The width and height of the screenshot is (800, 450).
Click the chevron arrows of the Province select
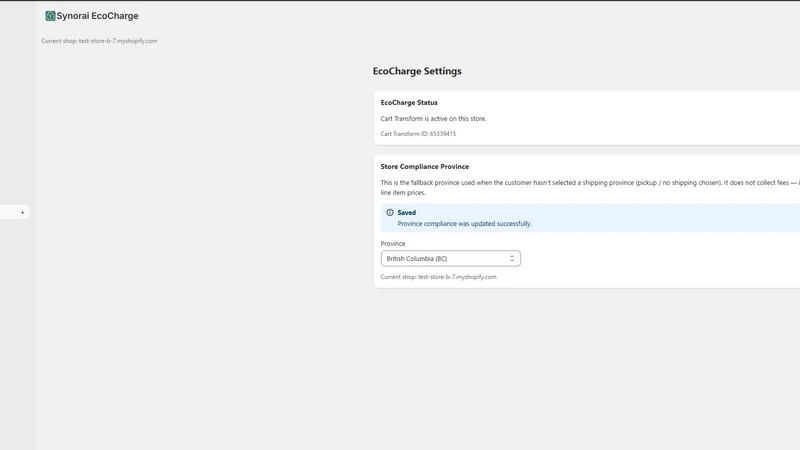[x=512, y=259]
